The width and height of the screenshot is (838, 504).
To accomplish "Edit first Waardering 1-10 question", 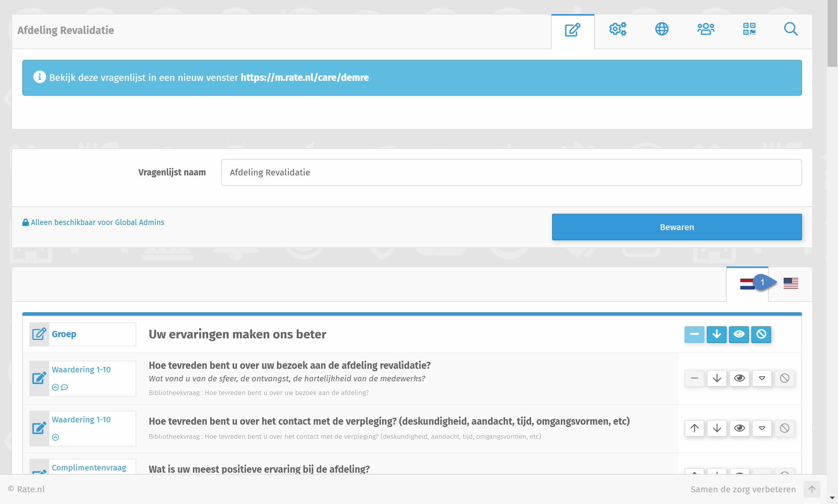I will click(x=39, y=378).
